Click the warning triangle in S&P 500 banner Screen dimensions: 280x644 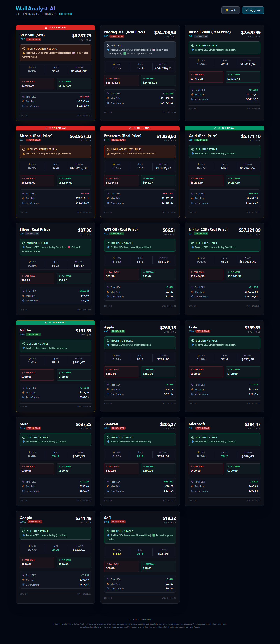[x=46, y=28]
